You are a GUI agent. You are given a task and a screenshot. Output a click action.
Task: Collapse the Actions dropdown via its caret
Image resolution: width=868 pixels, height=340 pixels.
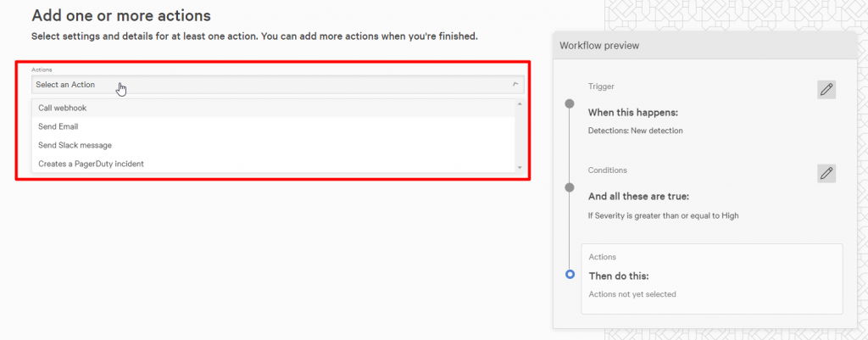[x=515, y=85]
